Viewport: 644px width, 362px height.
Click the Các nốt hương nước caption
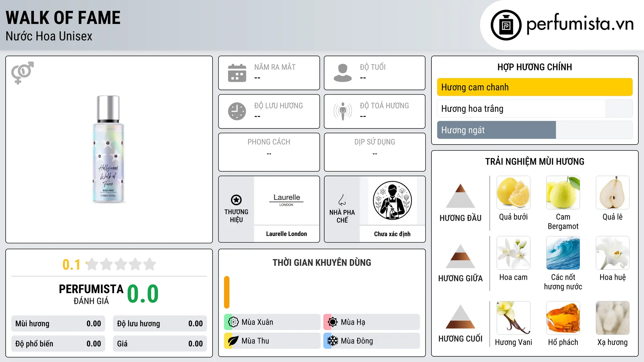click(x=563, y=282)
